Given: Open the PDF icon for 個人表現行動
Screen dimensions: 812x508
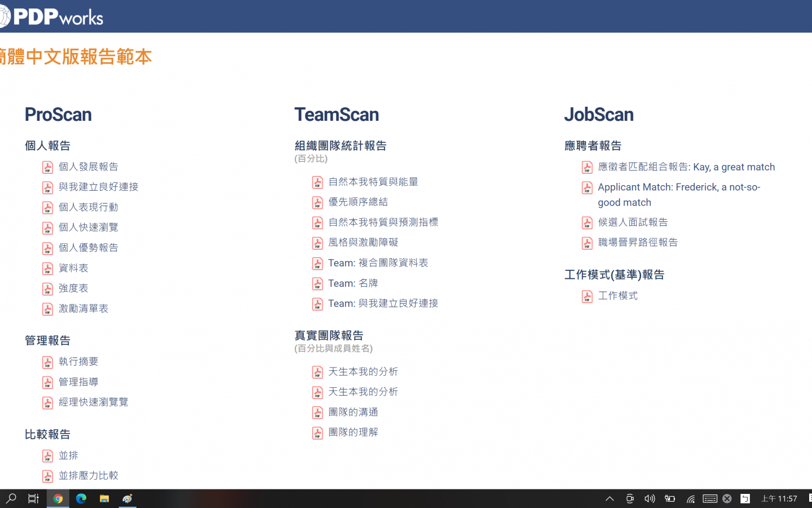Looking at the screenshot, I should click(48, 208).
